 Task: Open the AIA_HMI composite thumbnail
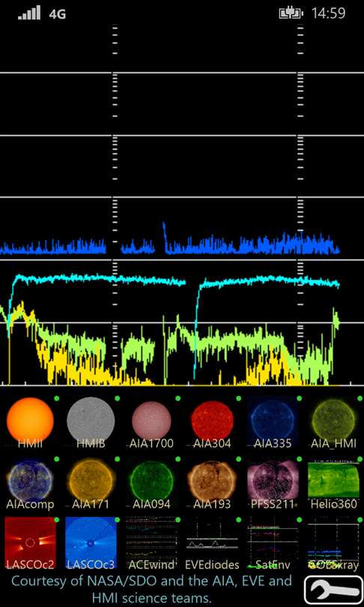pyautogui.click(x=333, y=422)
